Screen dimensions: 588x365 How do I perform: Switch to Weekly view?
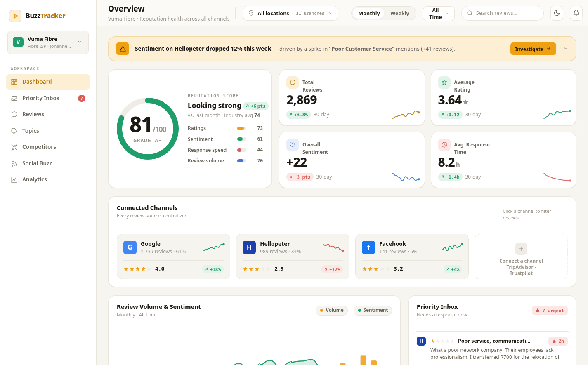[399, 13]
